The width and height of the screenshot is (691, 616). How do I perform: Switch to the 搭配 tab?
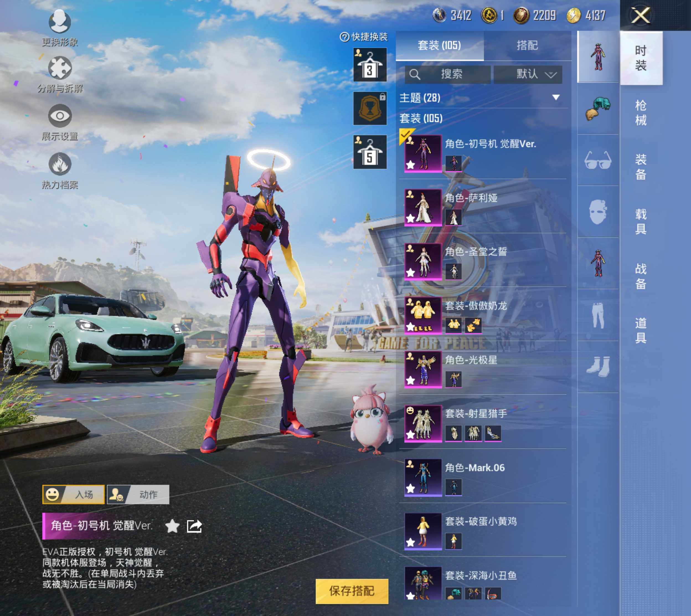point(527,45)
